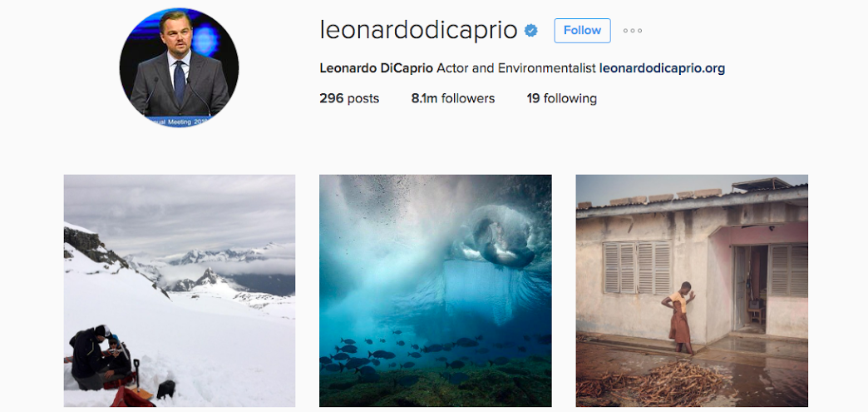Open the followers list
868x412 pixels.
453,99
